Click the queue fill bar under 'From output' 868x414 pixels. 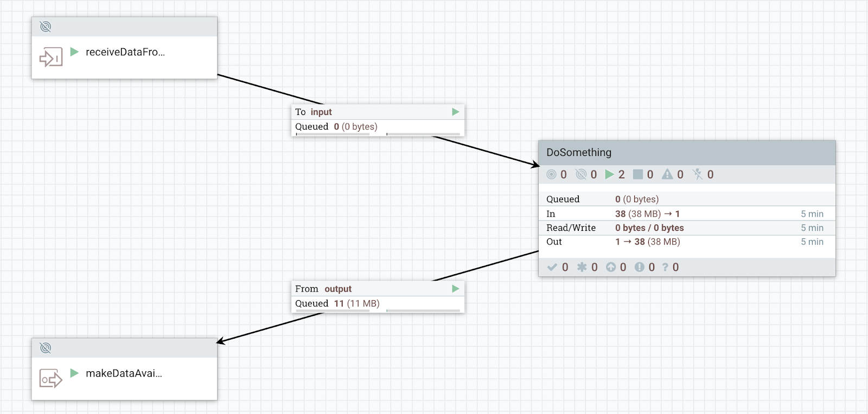pyautogui.click(x=423, y=311)
